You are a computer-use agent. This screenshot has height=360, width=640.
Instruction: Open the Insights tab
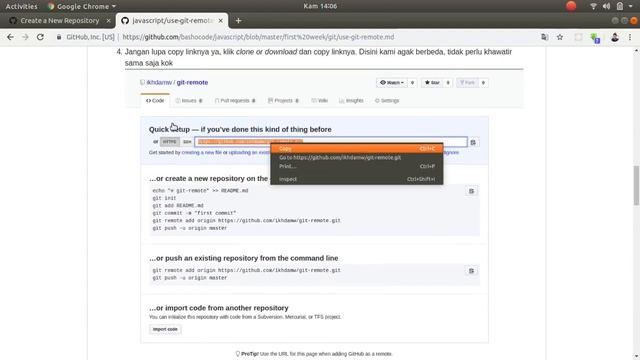(x=351, y=100)
